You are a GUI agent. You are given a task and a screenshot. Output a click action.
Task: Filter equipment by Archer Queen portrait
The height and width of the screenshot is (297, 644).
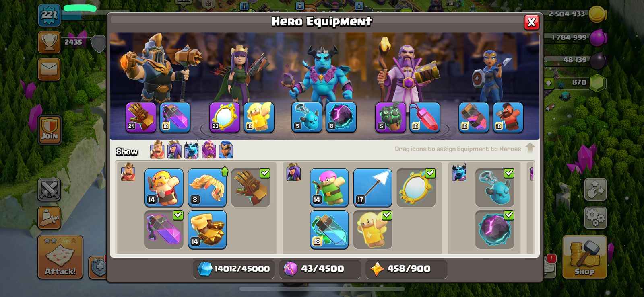tap(174, 150)
